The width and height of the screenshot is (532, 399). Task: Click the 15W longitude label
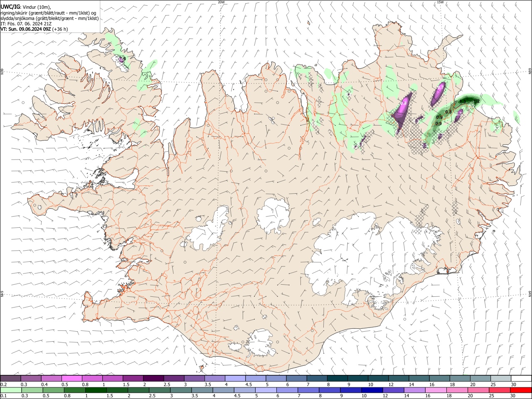point(440,2)
